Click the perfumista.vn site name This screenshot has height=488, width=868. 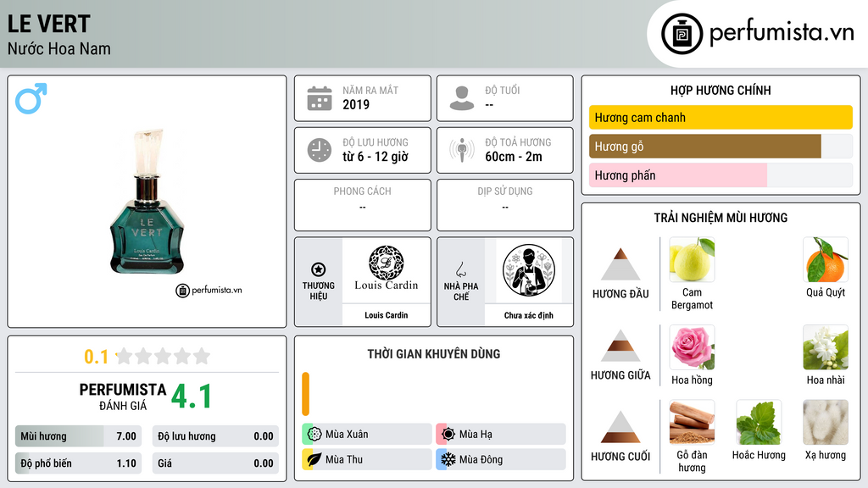pos(782,32)
